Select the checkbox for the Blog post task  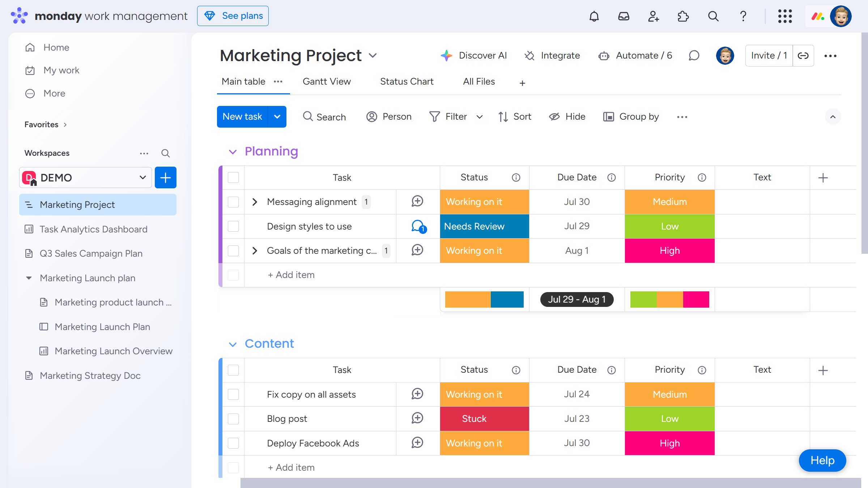(233, 419)
